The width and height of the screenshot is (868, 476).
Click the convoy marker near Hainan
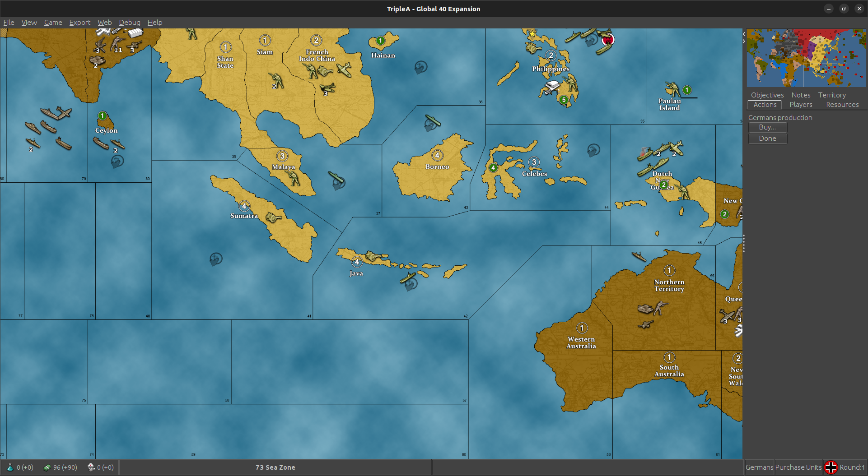click(421, 67)
